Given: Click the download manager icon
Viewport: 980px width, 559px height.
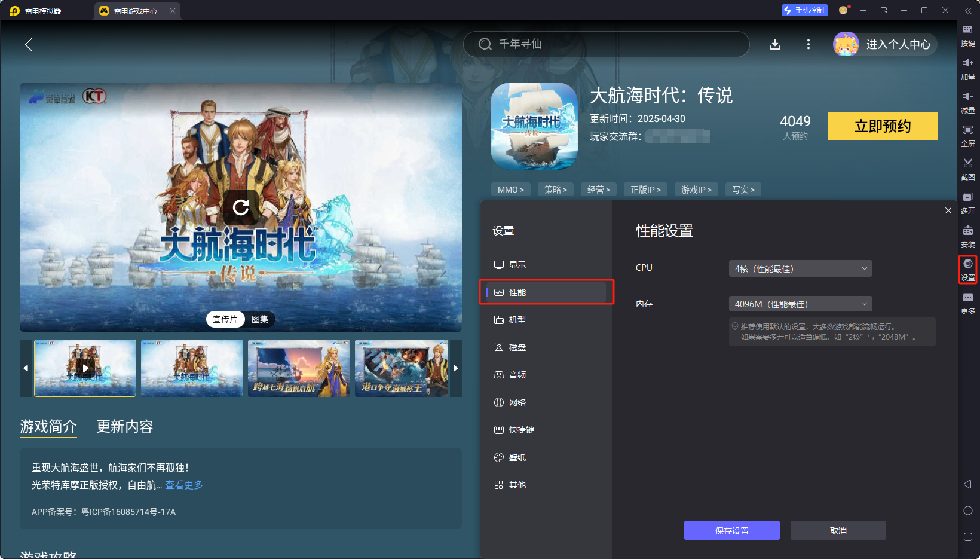Looking at the screenshot, I should [775, 44].
